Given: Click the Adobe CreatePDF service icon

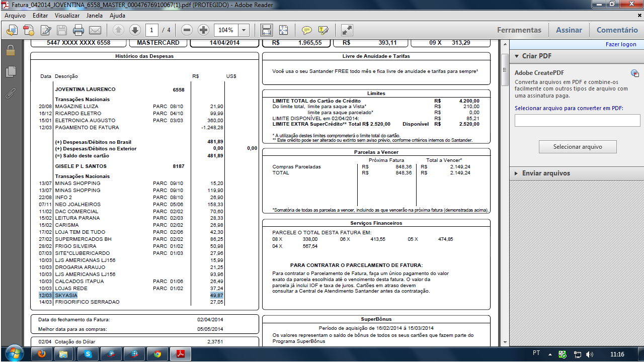Looking at the screenshot, I should [x=635, y=73].
